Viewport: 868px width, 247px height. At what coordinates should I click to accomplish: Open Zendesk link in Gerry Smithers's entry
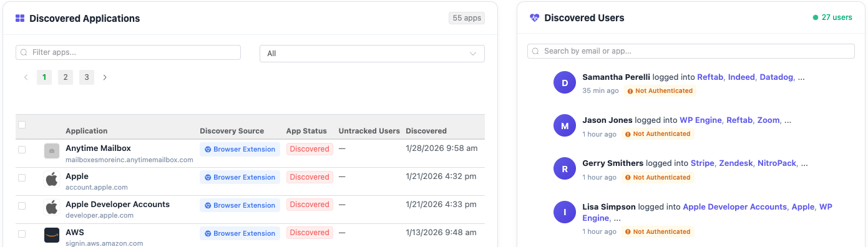pos(736,163)
